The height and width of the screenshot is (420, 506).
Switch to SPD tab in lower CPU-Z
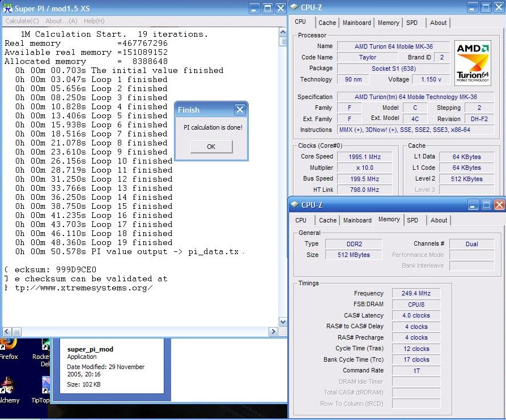click(413, 221)
